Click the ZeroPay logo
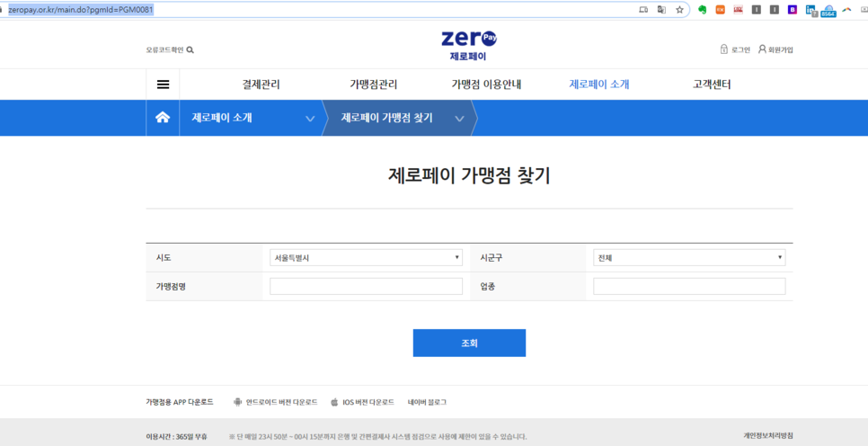868x446 pixels. click(469, 44)
